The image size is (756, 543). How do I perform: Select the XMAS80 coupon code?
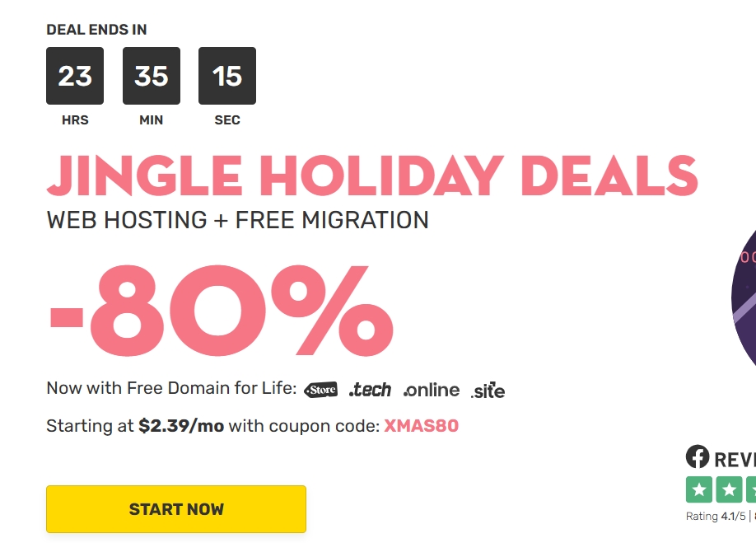[421, 426]
